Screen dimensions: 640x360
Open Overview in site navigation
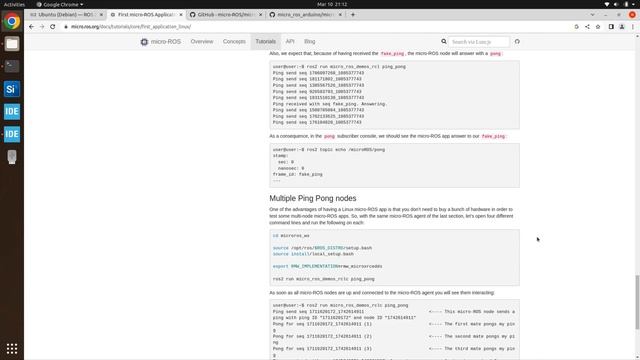point(202,42)
